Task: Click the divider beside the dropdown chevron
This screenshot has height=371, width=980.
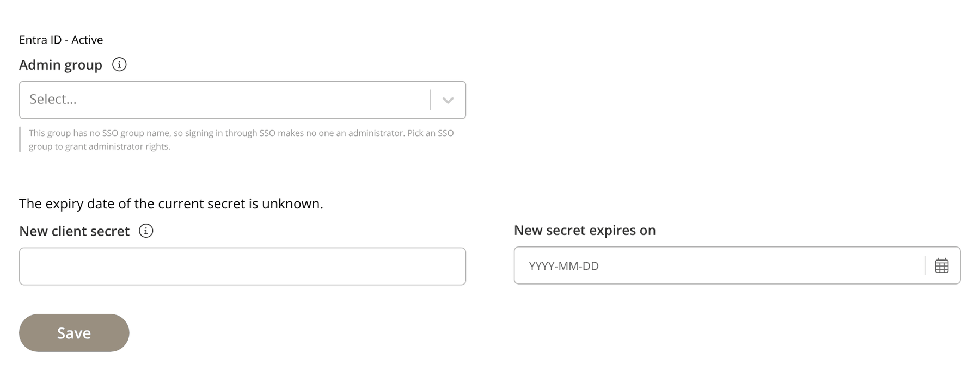Action: 431,100
